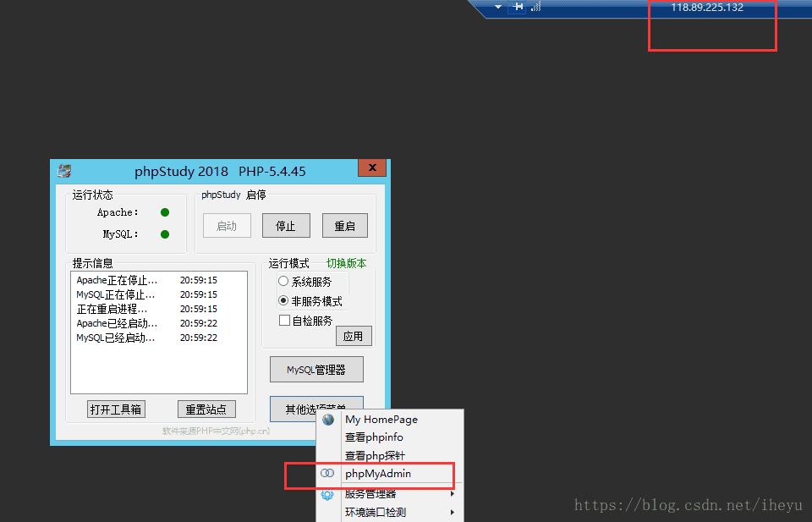Image resolution: width=812 pixels, height=522 pixels.
Task: Close the phpStudy 2018 window
Action: click(x=372, y=168)
